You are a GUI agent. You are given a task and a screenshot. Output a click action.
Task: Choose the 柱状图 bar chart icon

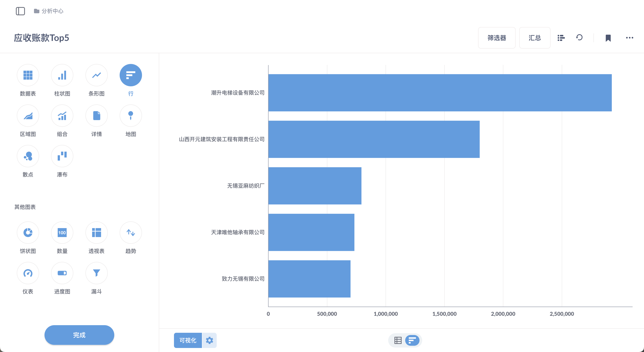62,75
